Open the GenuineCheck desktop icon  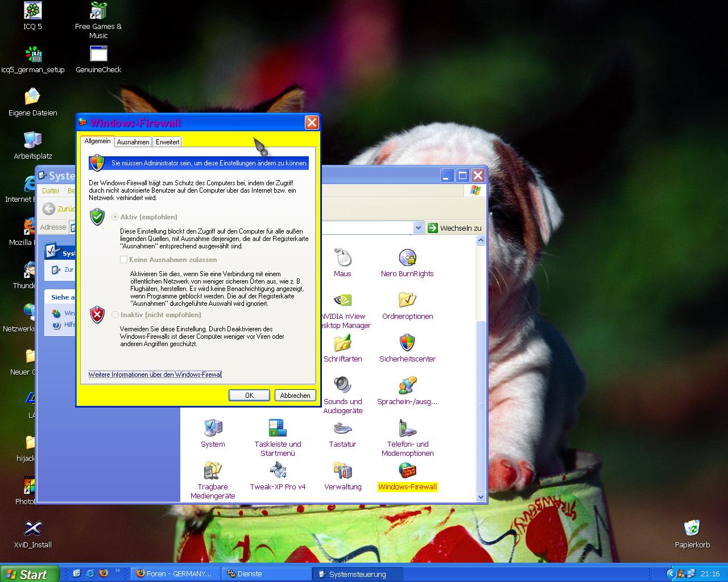(x=98, y=55)
